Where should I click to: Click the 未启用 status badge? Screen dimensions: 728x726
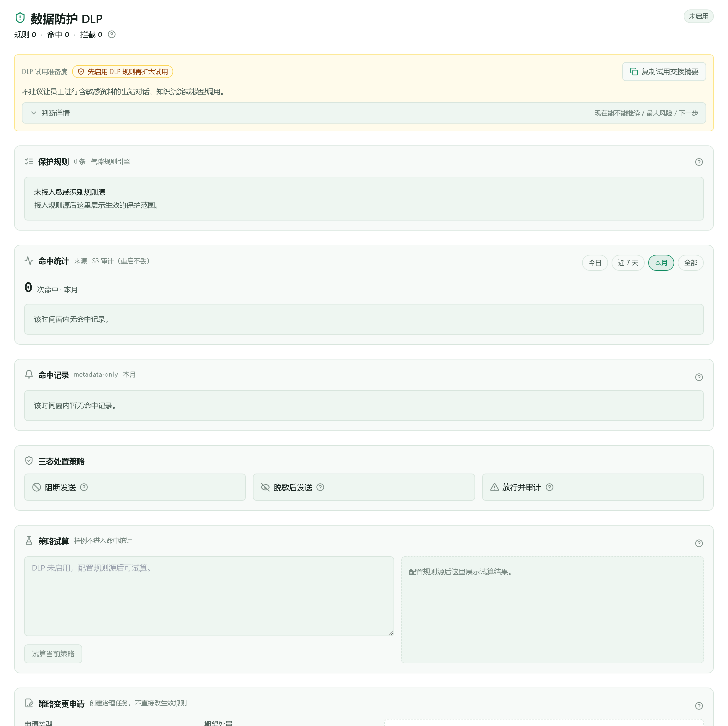click(698, 16)
